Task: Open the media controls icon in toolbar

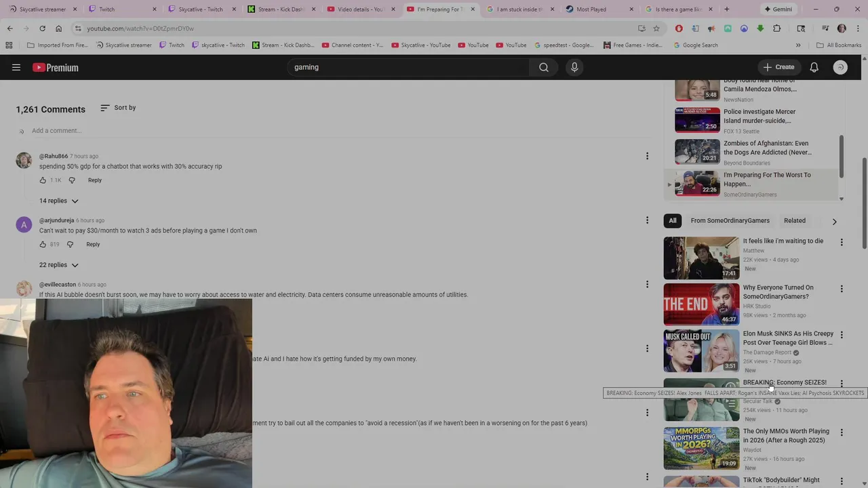Action: (x=825, y=28)
